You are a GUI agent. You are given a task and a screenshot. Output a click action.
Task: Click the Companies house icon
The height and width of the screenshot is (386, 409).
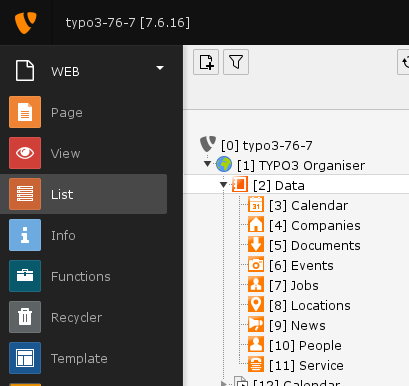256,225
